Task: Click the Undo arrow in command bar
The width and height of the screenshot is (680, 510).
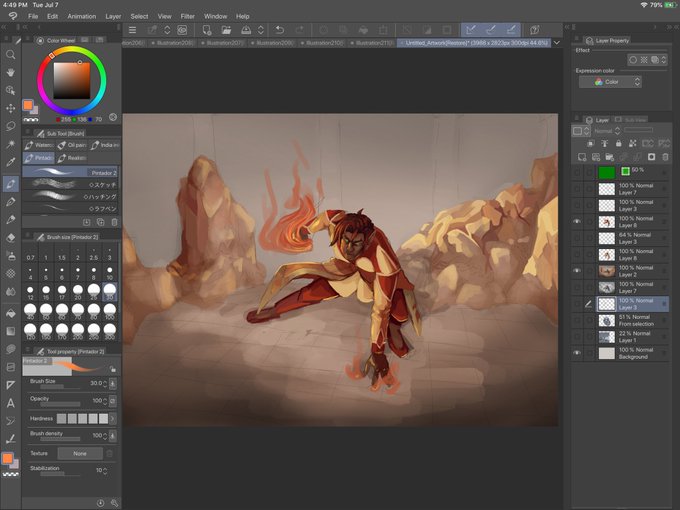Action: (280, 30)
